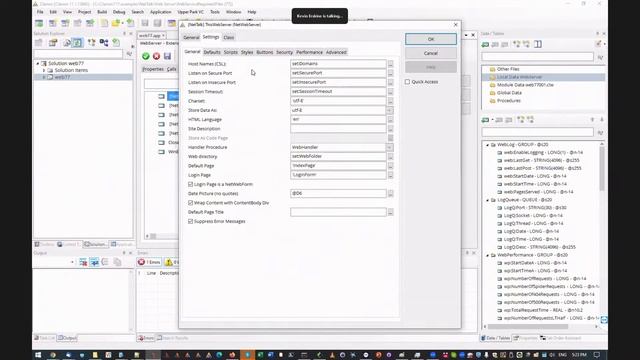Click the Windows Start button on taskbar
This screenshot has height=360, width=640.
tap(38, 355)
